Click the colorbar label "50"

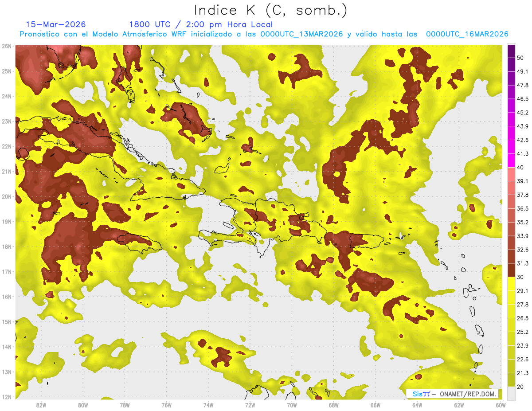(x=520, y=58)
